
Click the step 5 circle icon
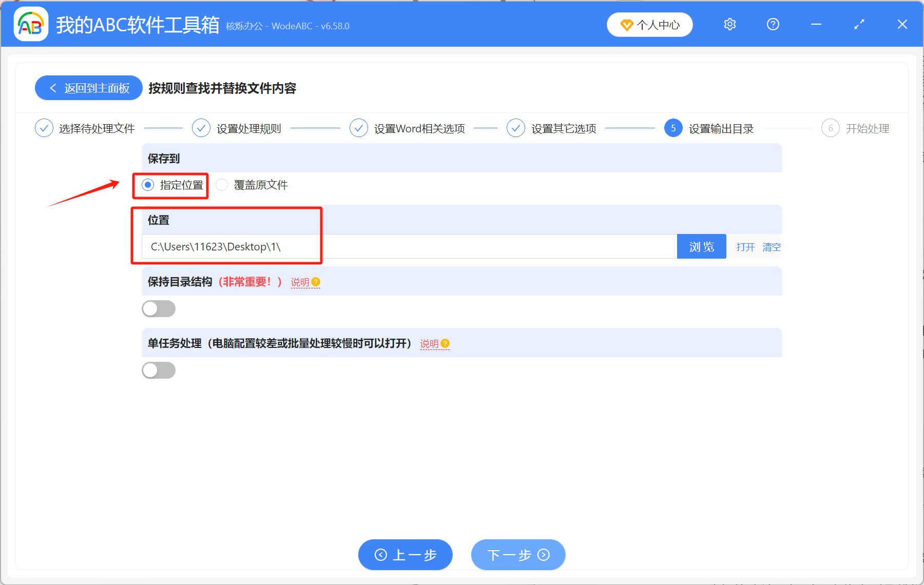click(673, 128)
